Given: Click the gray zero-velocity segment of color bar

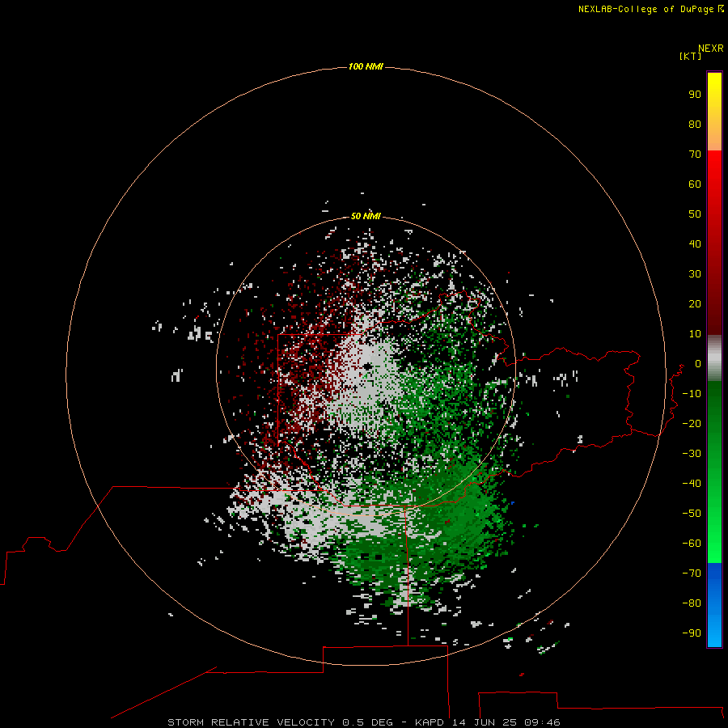Looking at the screenshot, I should (x=714, y=358).
